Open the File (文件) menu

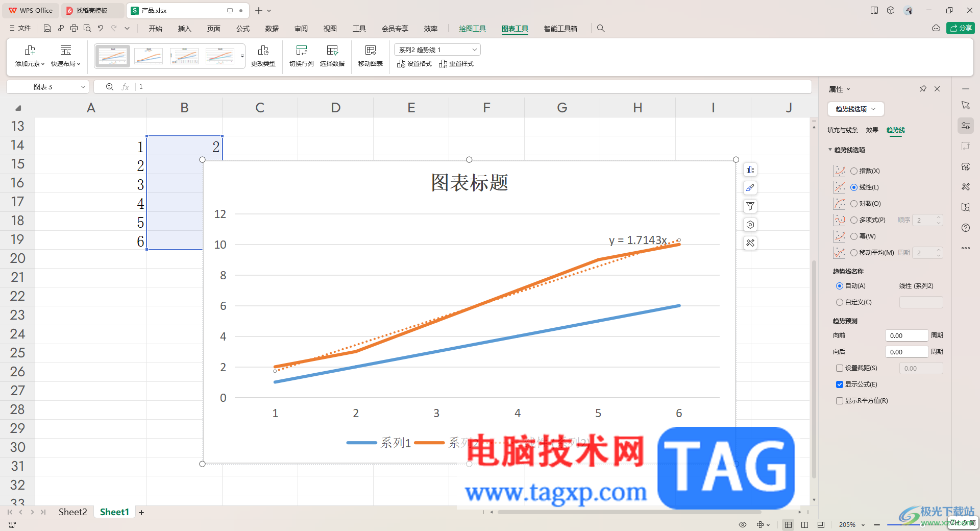[x=20, y=28]
